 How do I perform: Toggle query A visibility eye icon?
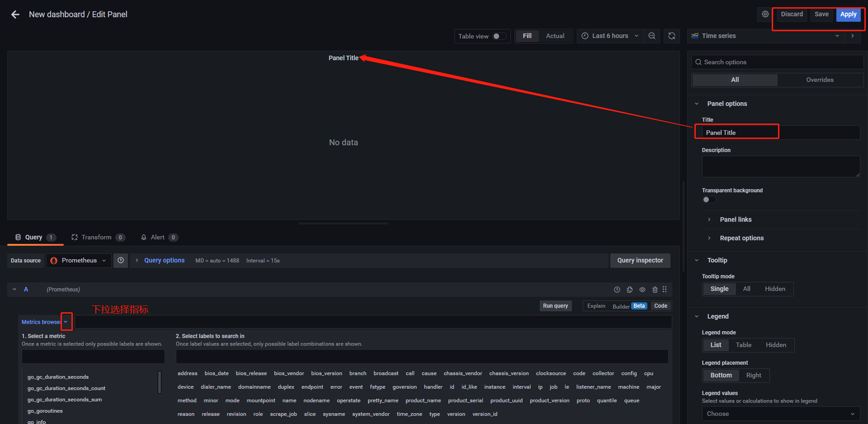pos(642,290)
